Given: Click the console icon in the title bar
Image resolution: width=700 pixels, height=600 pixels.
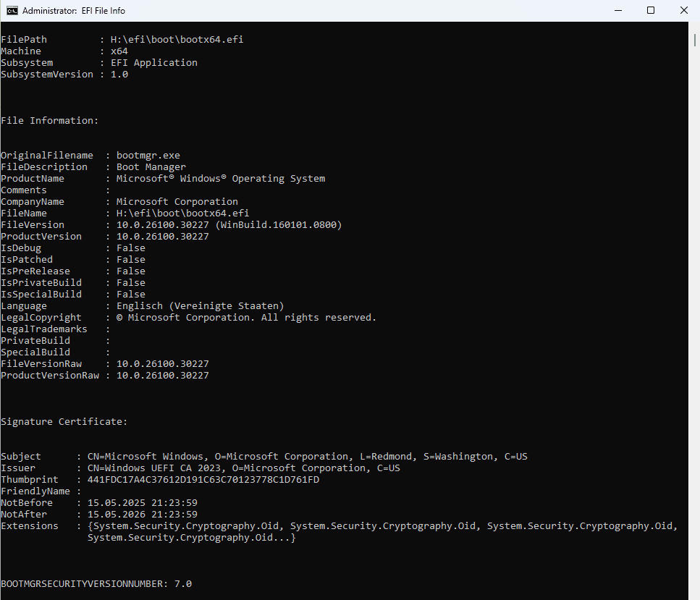Looking at the screenshot, I should (x=12, y=10).
